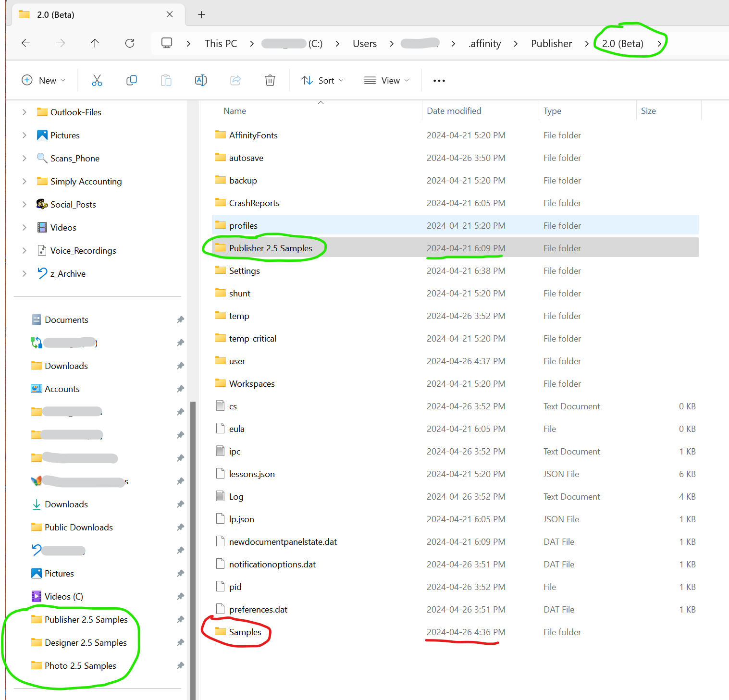
Task: Click .affinity in address breadcrumb
Action: click(484, 44)
